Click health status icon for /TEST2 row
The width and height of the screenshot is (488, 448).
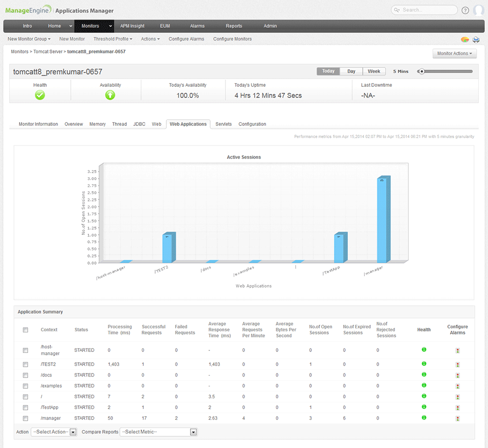[x=424, y=364]
